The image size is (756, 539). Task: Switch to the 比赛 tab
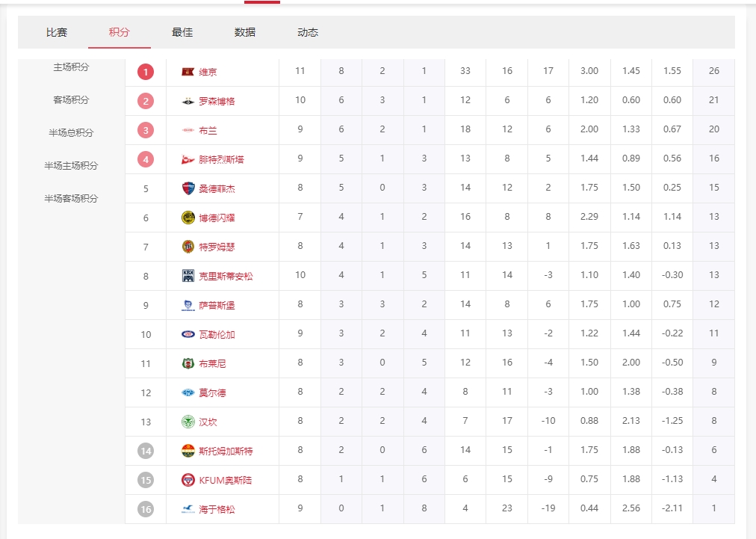coord(57,32)
